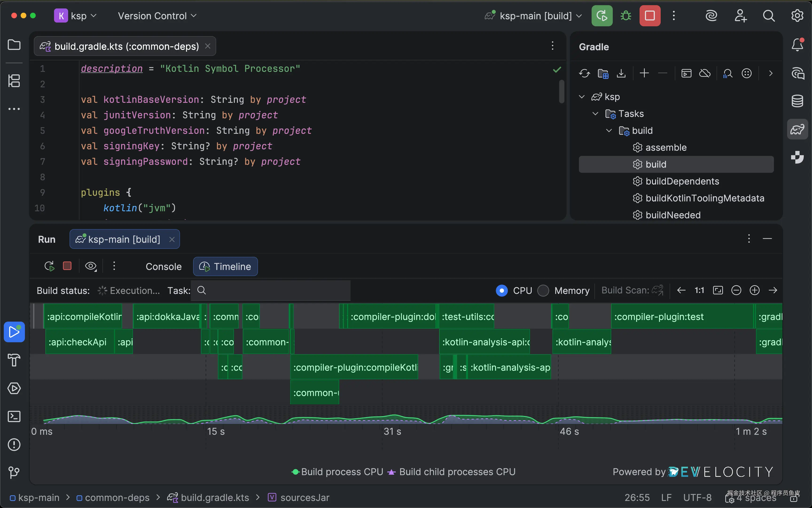Image resolution: width=812 pixels, height=508 pixels.
Task: Open the Gradle tool window elephant icon
Action: click(797, 129)
